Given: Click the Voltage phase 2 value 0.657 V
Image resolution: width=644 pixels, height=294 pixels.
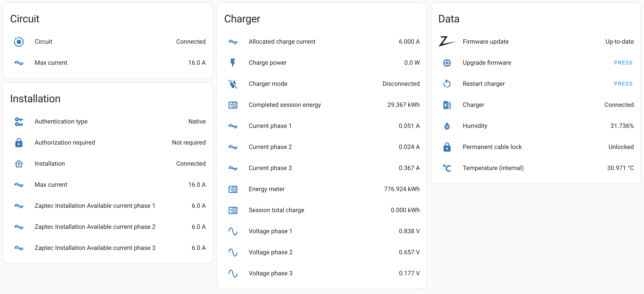Looking at the screenshot, I should click(x=409, y=252).
